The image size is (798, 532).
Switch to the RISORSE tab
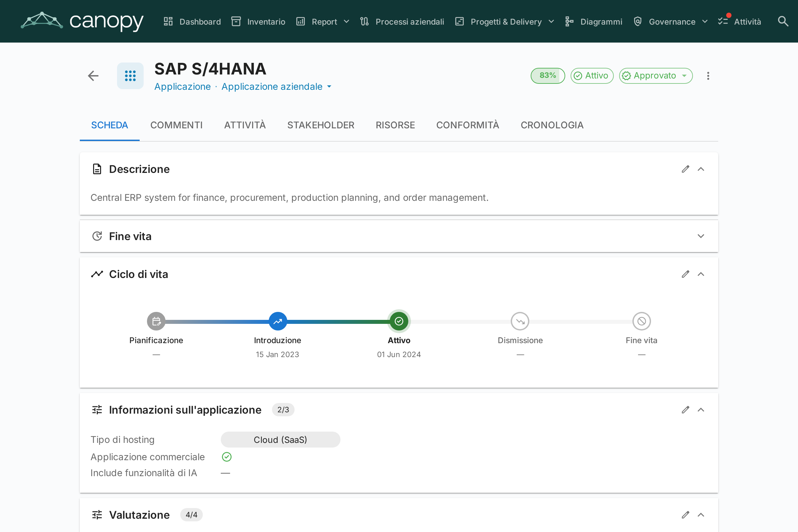[395, 125]
